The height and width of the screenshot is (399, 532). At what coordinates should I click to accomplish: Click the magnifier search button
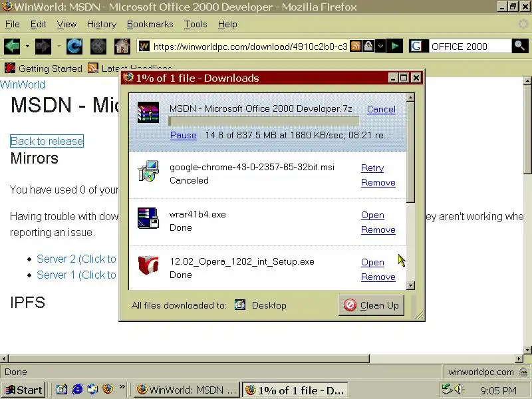click(520, 46)
